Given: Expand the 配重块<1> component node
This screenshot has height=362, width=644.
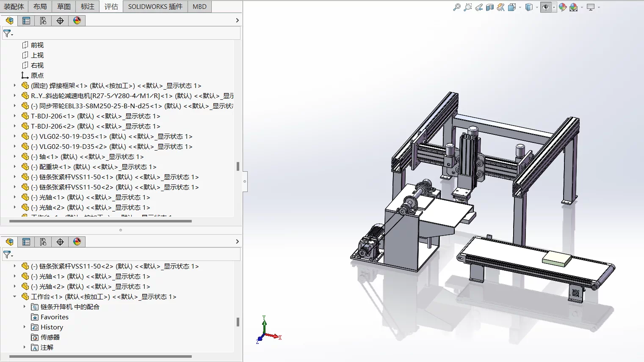Looking at the screenshot, I should [x=15, y=167].
